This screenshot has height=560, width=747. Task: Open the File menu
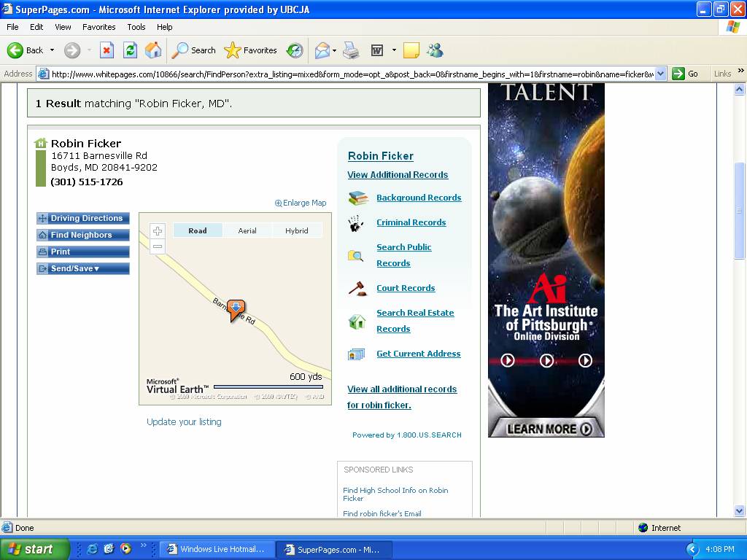click(x=12, y=27)
